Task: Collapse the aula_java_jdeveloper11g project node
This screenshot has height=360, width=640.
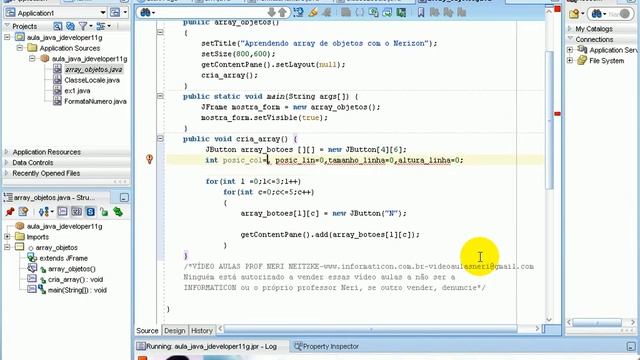Action: coord(7,37)
